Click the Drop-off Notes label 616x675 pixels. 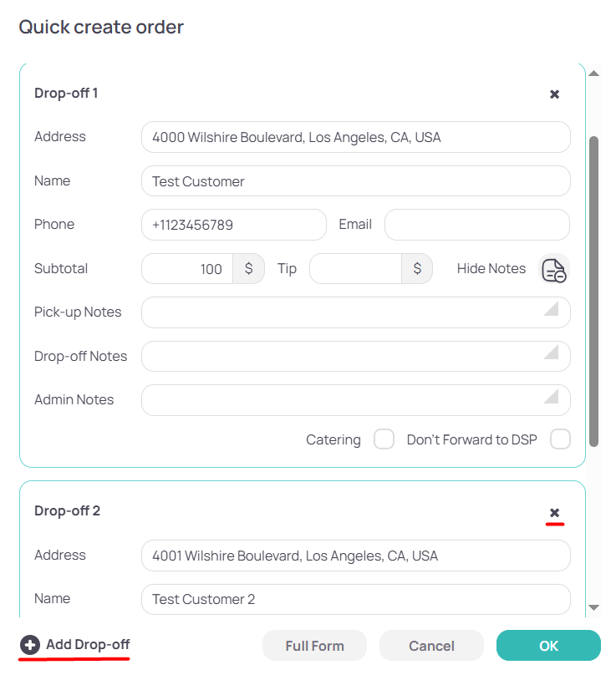[x=80, y=357]
